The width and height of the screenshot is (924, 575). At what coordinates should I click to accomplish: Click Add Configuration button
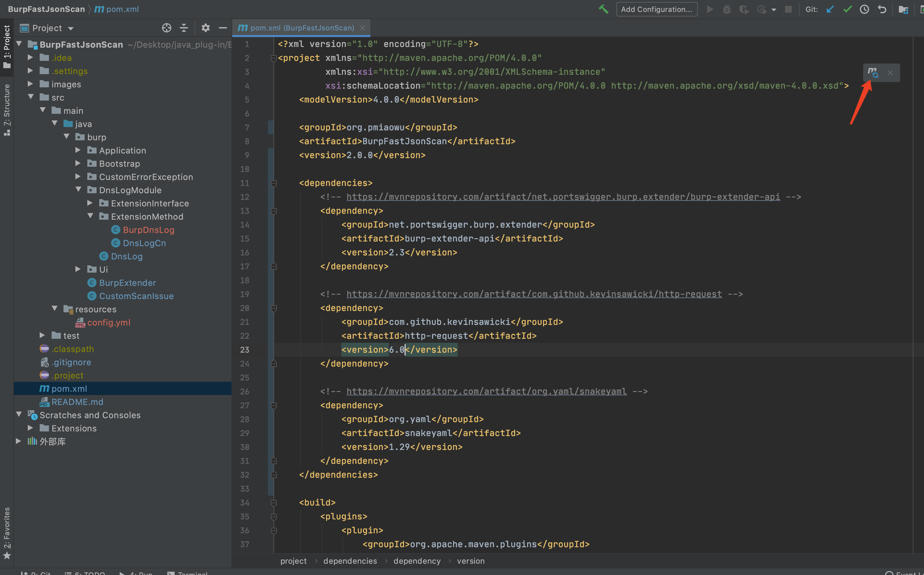[x=656, y=9]
